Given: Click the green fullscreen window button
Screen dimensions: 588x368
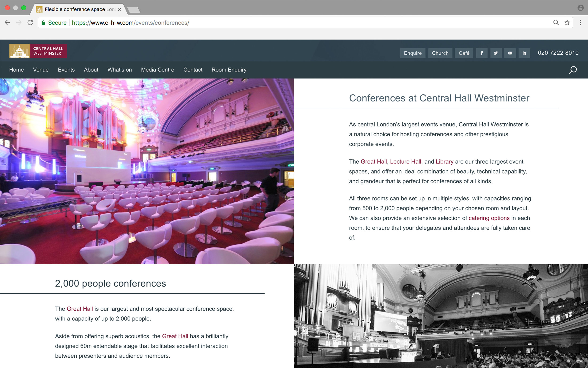Looking at the screenshot, I should (24, 8).
